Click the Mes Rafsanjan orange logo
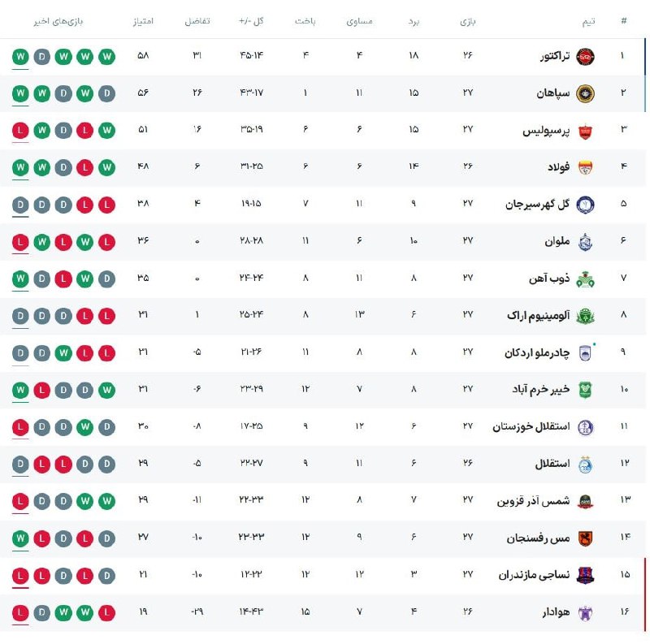 (585, 538)
